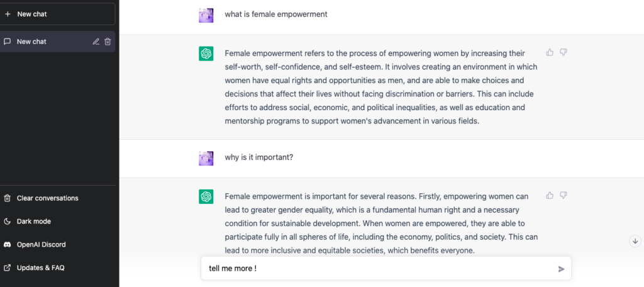The image size is (644, 287).
Task: Click the ChatGPT logo on first answer
Action: [x=206, y=54]
